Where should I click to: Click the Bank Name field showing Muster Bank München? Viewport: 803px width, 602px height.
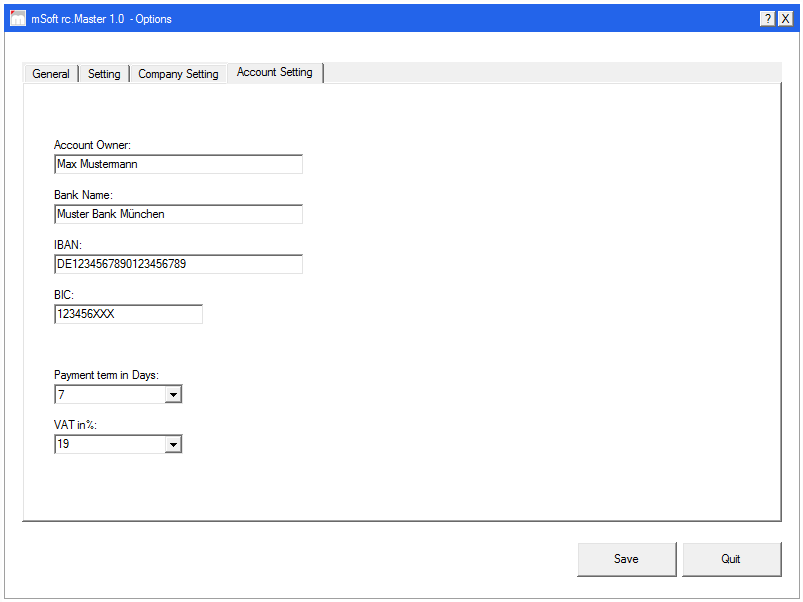click(178, 214)
